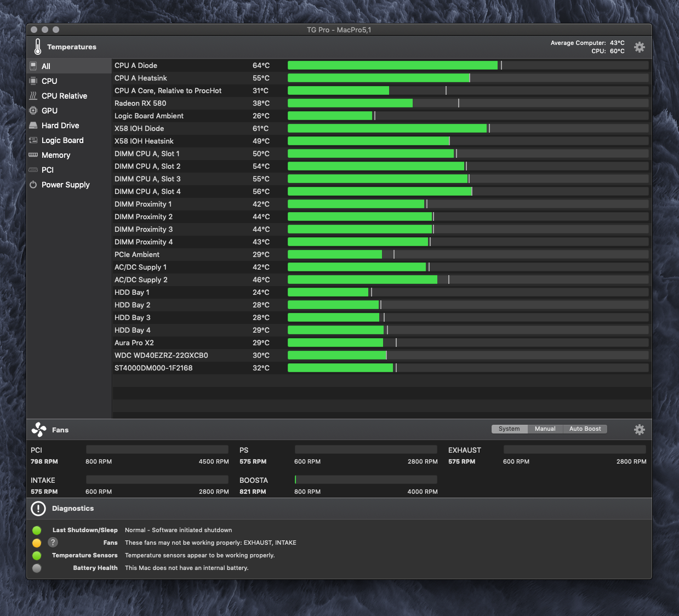Screen dimensions: 679x616
Task: Open the Temperatures settings gear
Action: [x=639, y=47]
